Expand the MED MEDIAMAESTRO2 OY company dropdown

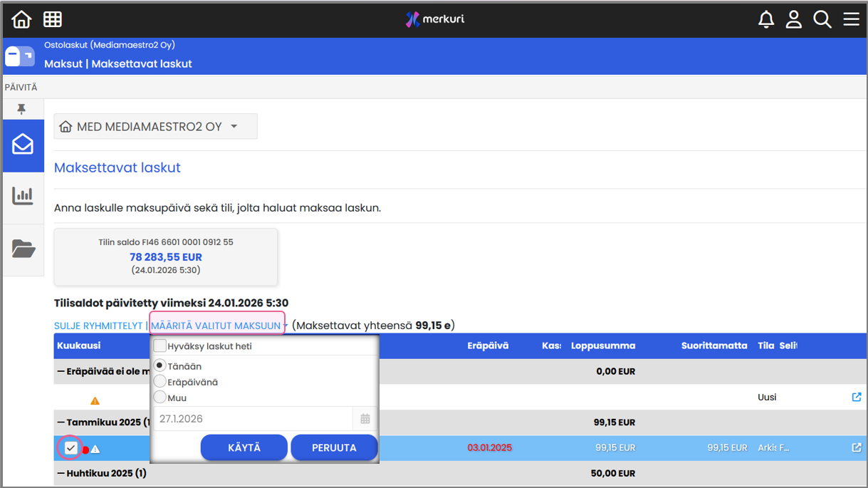click(x=155, y=127)
